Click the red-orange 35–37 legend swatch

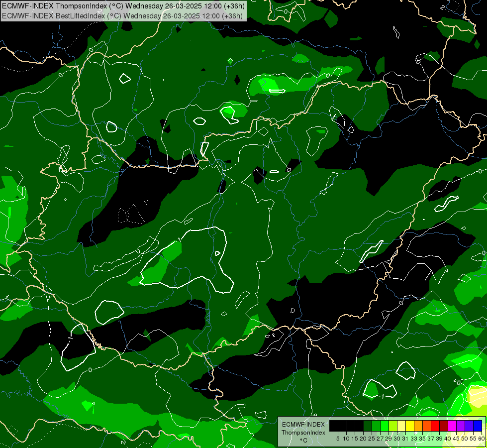(427, 426)
